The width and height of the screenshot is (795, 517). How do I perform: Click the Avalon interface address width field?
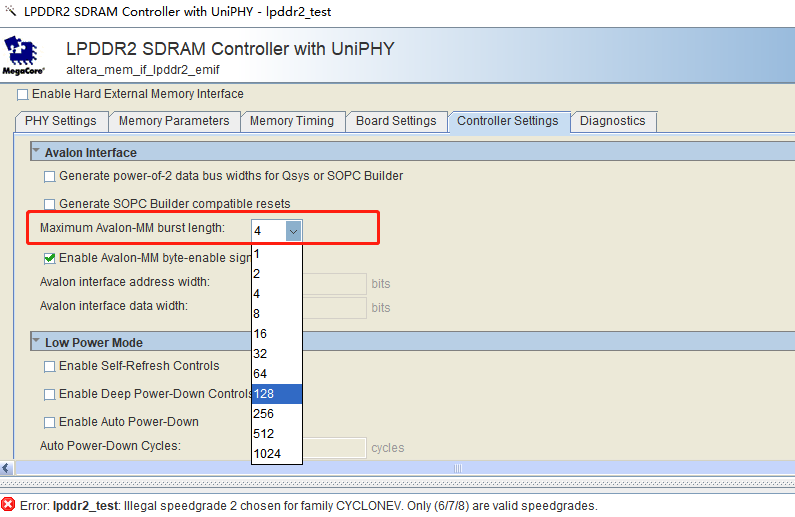click(x=334, y=284)
